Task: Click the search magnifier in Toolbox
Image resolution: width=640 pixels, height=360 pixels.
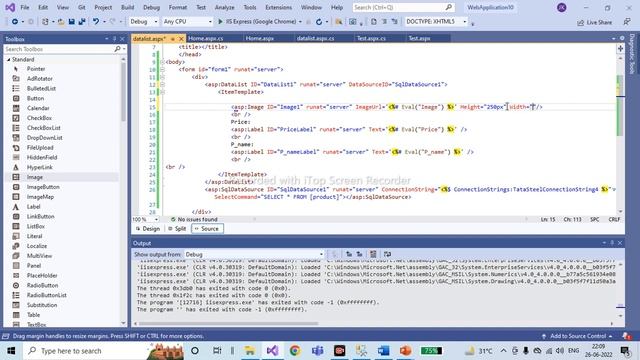Action: (118, 49)
